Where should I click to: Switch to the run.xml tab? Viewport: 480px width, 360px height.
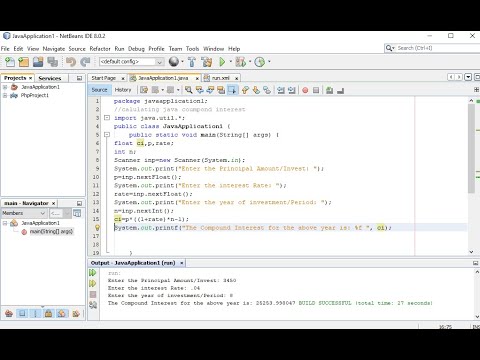click(220, 78)
